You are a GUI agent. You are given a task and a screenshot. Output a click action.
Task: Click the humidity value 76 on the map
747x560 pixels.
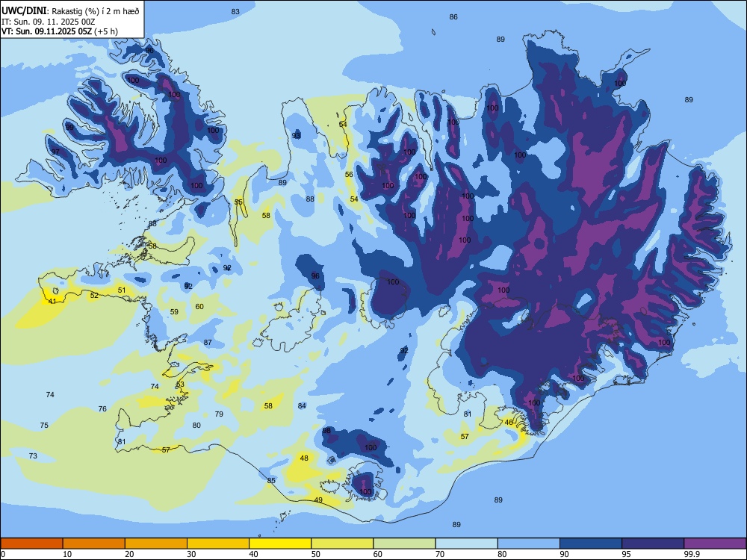click(x=102, y=408)
